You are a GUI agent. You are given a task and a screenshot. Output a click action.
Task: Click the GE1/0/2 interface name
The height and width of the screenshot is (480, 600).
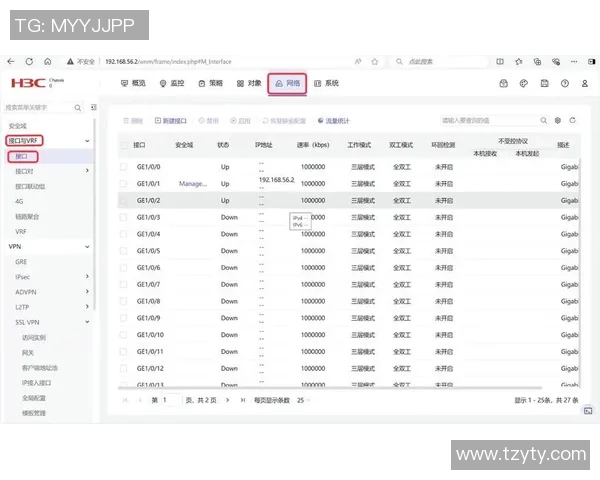(x=148, y=201)
